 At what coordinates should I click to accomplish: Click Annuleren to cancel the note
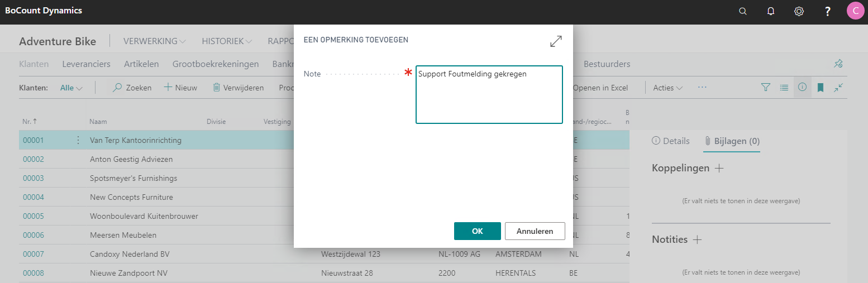pyautogui.click(x=535, y=231)
